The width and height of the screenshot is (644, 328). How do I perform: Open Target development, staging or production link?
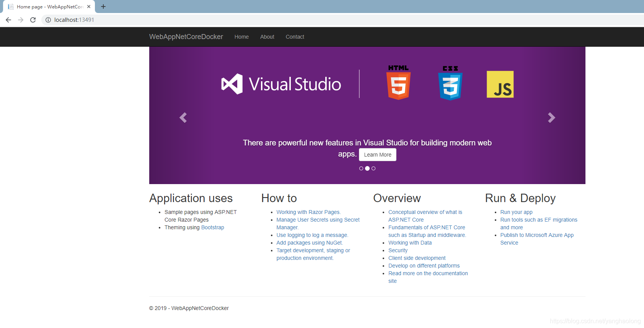[313, 254]
